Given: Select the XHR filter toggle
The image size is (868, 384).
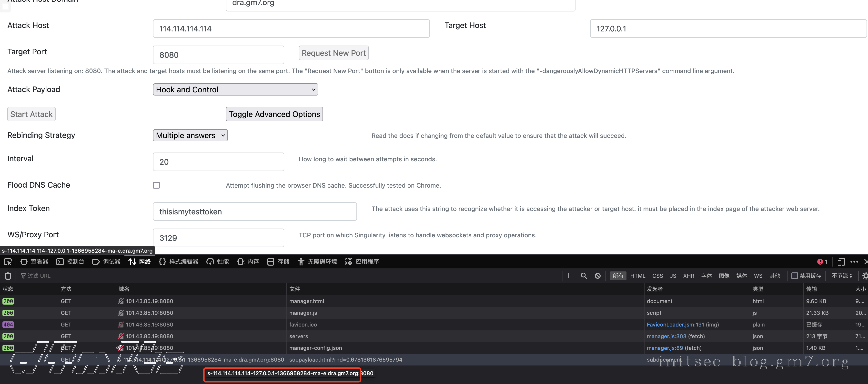Looking at the screenshot, I should [688, 276].
